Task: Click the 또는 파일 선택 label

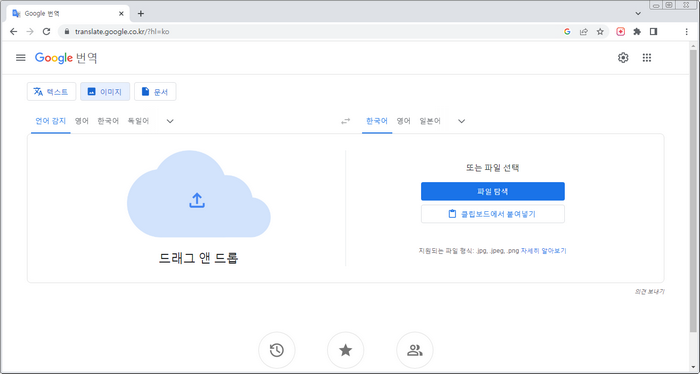Action: click(x=492, y=168)
